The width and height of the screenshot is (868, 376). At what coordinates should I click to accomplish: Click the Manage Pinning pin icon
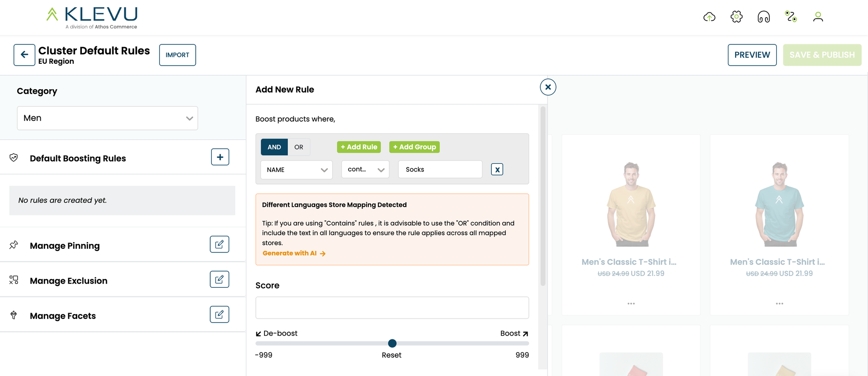14,245
